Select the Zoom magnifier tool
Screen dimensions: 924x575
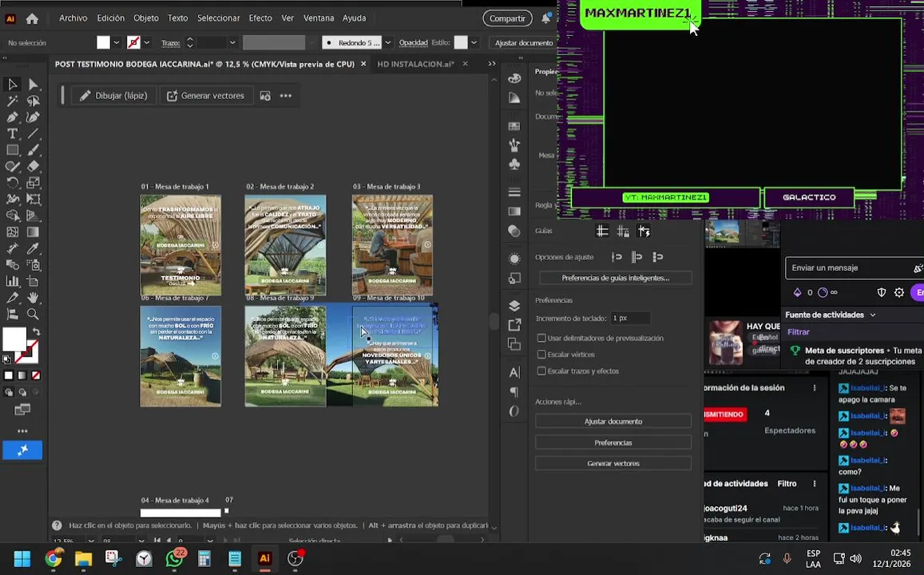click(33, 314)
